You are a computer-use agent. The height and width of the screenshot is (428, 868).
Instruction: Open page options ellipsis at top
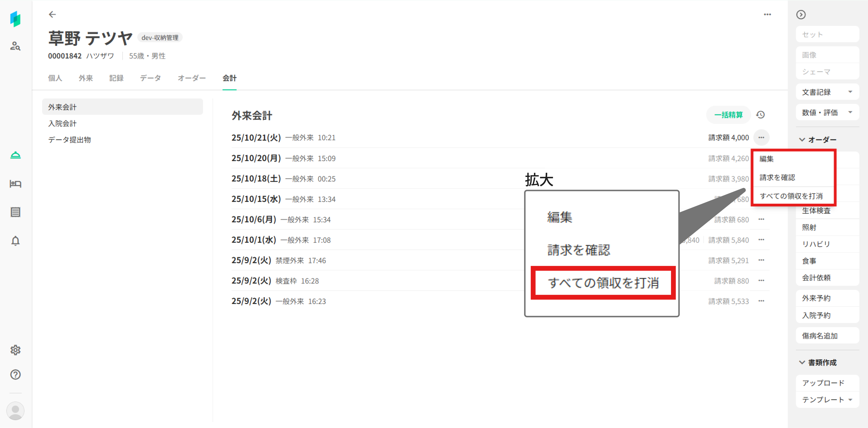tap(767, 14)
